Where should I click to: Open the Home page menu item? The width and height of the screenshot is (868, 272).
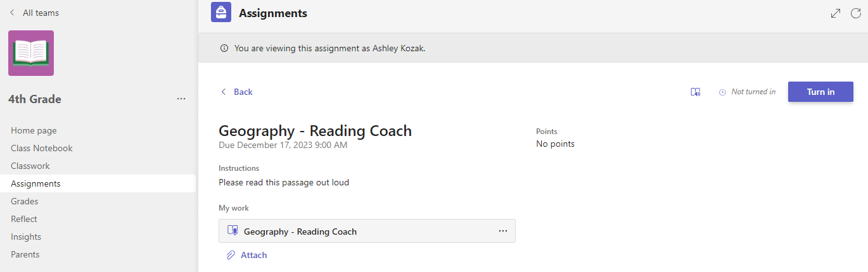pos(34,130)
